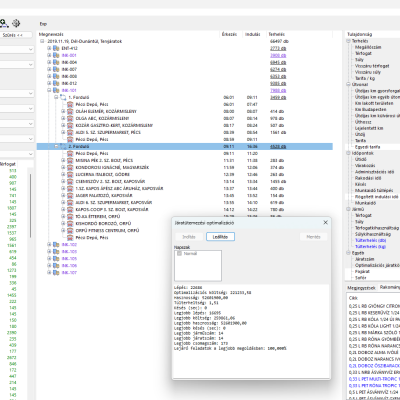Click the vehicle icon beside ENT-412
400x400 pixels.
point(56,48)
